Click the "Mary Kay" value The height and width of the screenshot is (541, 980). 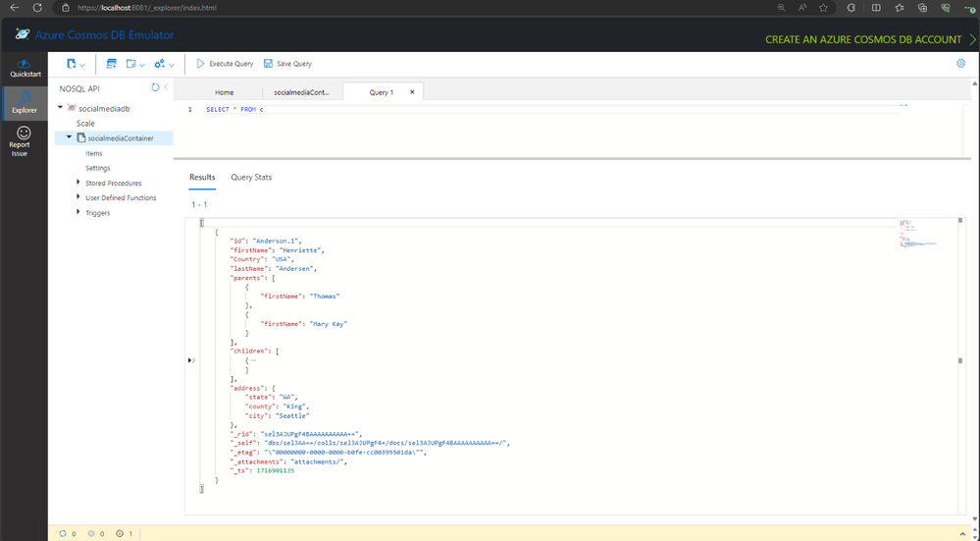coord(328,324)
